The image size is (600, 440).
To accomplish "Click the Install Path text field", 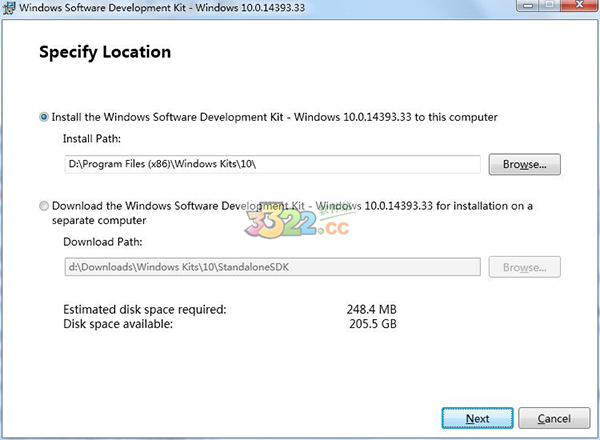I will (272, 164).
